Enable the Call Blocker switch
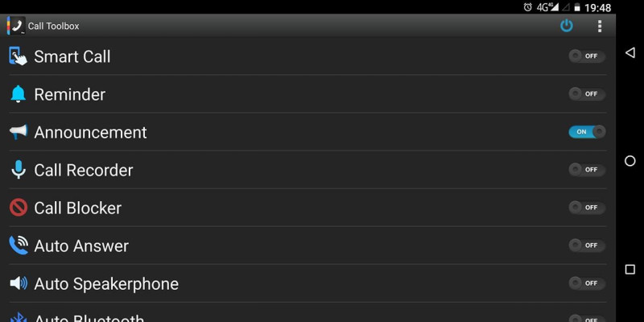Viewport: 644px width, 322px height. pyautogui.click(x=587, y=208)
